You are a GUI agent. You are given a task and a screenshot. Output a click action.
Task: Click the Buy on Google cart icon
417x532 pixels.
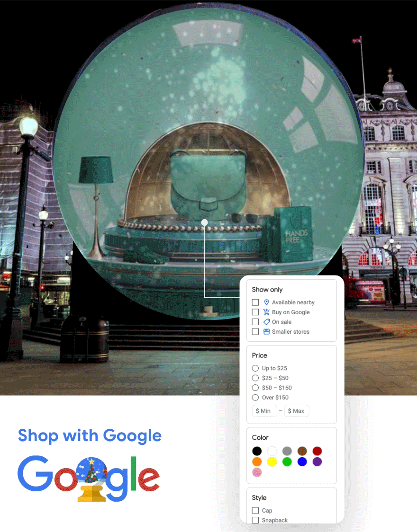[267, 312]
